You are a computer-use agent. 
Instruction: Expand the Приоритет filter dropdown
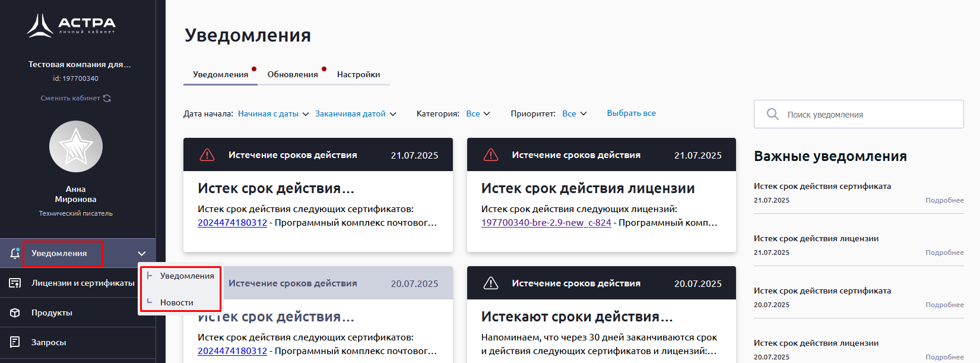[x=574, y=114]
